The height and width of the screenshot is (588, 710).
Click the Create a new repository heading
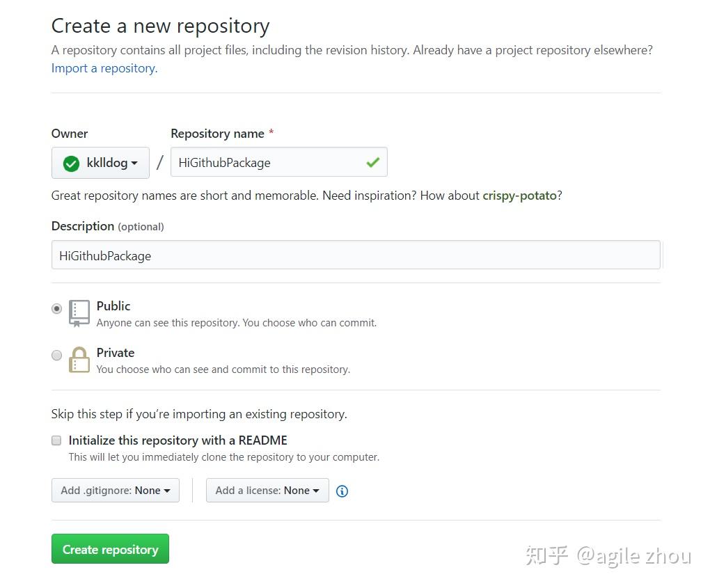coord(160,26)
